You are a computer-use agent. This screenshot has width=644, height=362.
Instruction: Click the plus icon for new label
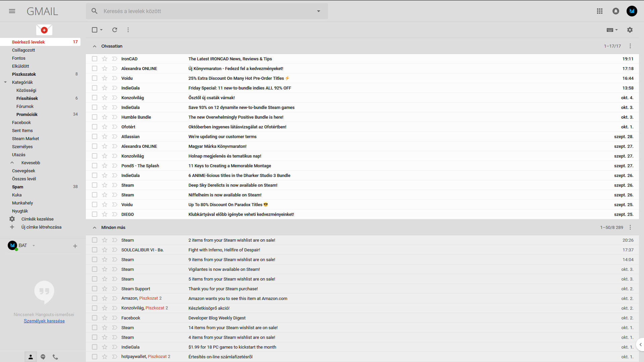pyautogui.click(x=12, y=227)
